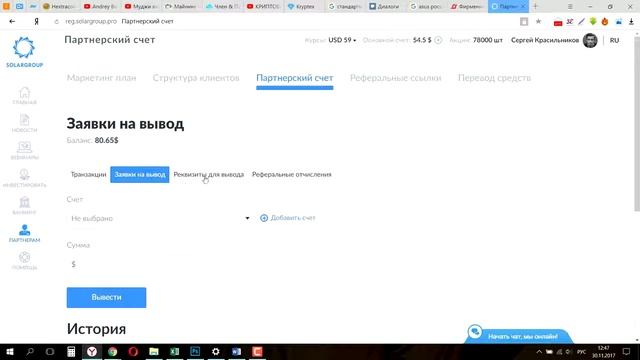Viewport: 640px width, 360px height.
Task: Open File Explorer from the taskbar
Action: click(x=154, y=351)
